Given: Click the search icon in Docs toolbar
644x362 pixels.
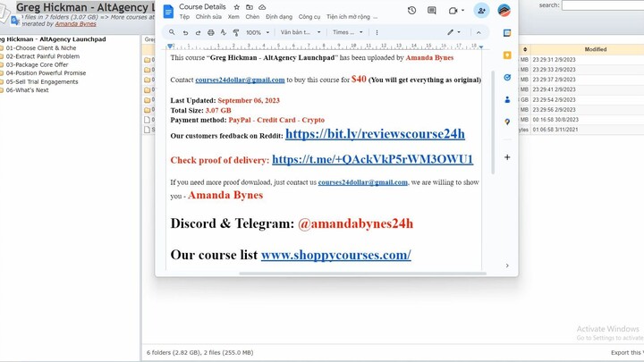Looking at the screenshot, I should (172, 32).
